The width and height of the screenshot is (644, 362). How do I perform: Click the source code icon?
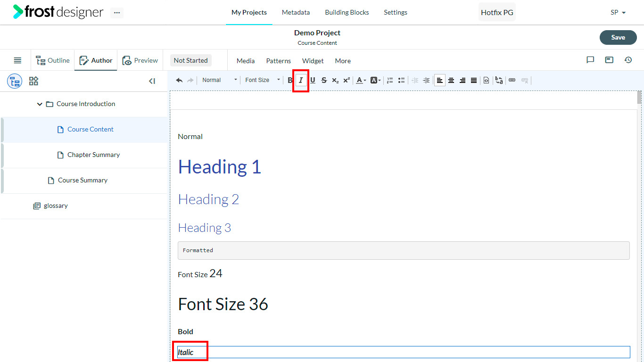(487, 80)
